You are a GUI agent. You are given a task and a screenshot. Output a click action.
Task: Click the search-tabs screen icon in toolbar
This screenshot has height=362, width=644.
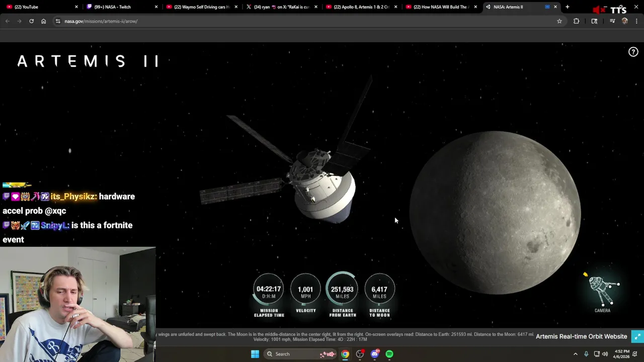(x=594, y=21)
